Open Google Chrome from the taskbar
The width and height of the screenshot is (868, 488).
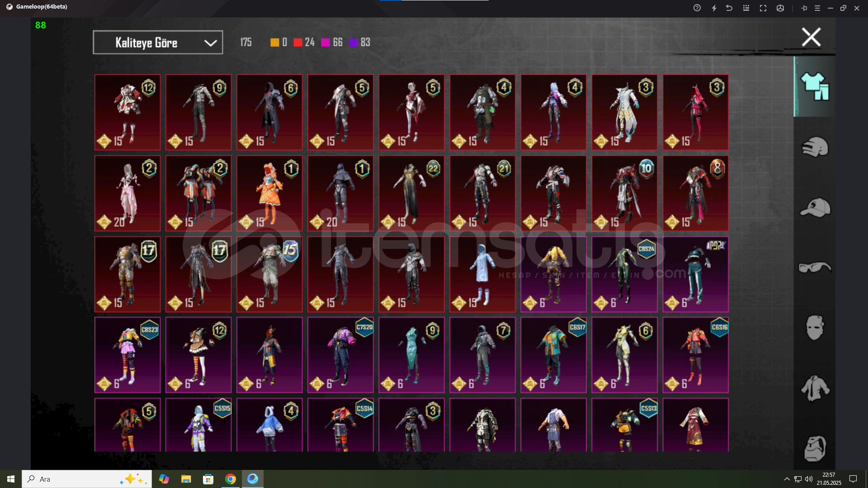click(230, 479)
